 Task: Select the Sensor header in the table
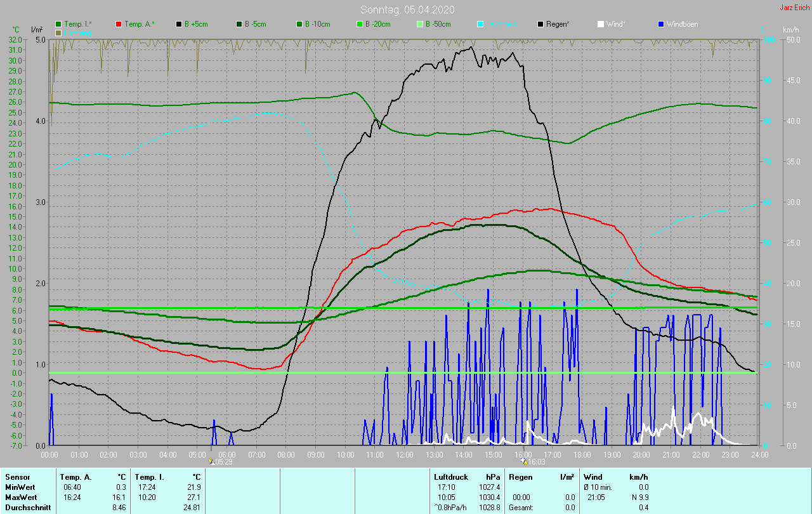point(17,477)
